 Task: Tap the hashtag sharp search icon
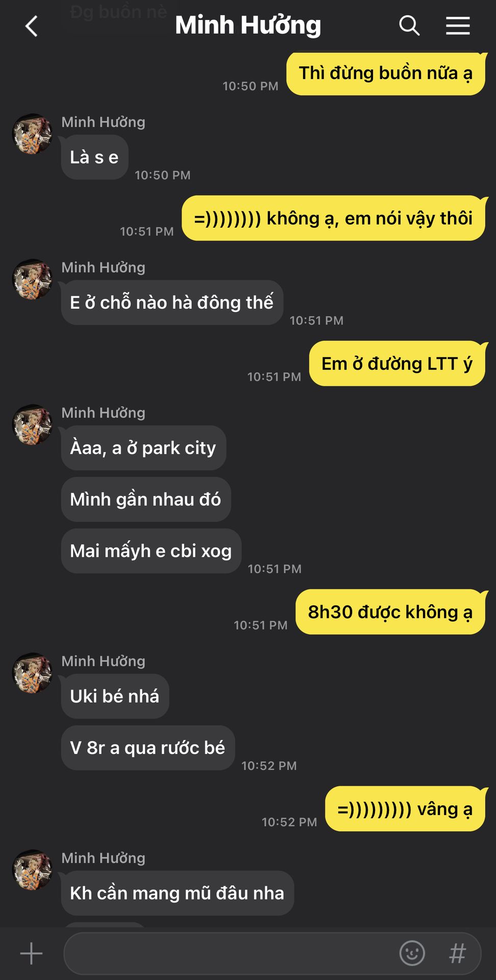(x=457, y=953)
